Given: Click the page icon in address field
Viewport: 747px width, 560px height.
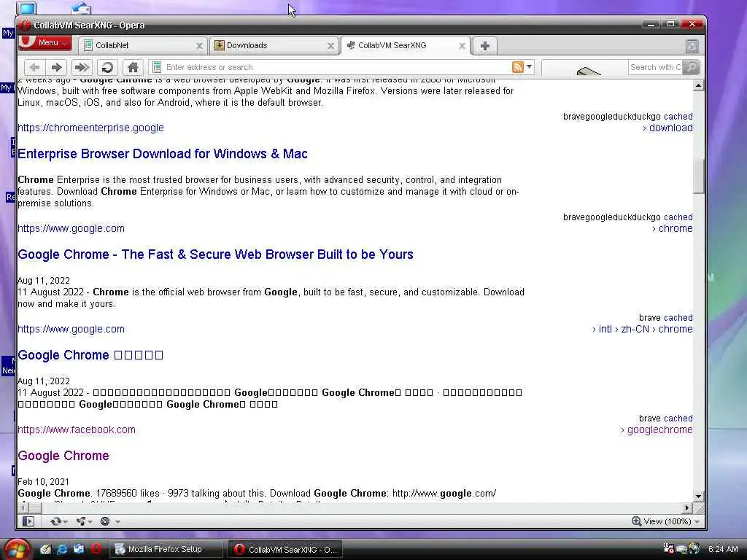Looking at the screenshot, I should point(157,67).
